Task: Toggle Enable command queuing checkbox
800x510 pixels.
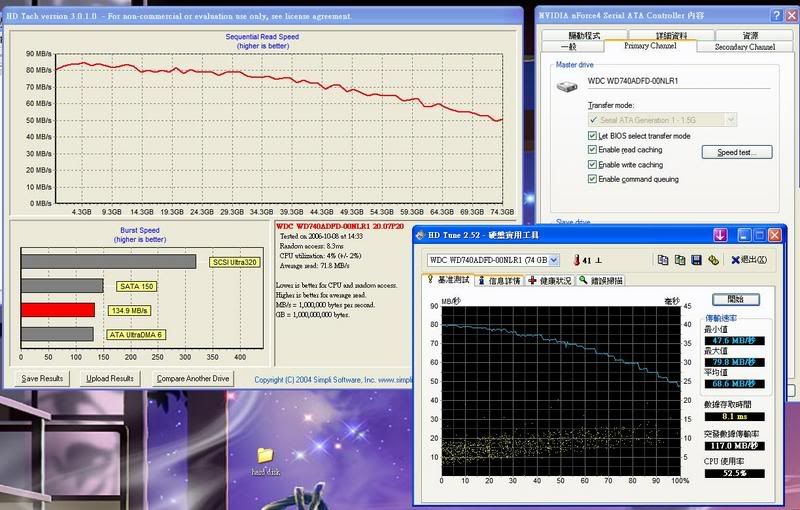Action: (x=592, y=178)
